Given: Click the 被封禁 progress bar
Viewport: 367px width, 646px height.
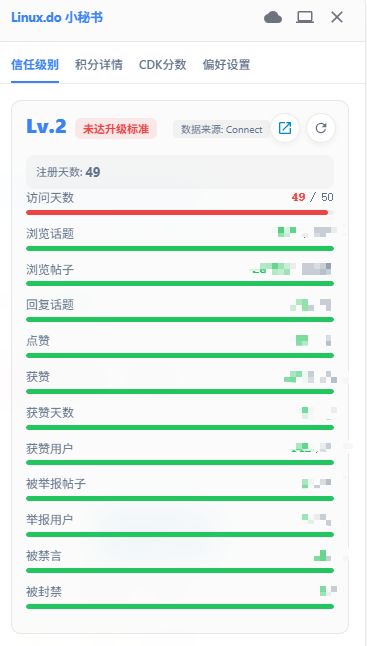Looking at the screenshot, I should (x=180, y=606).
